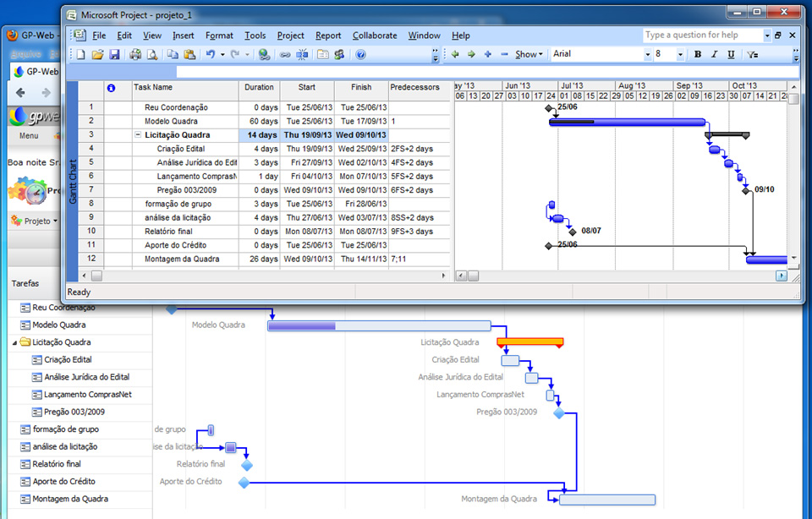Save the project with the floppy icon
Screen dimensions: 812x519
click(x=114, y=54)
